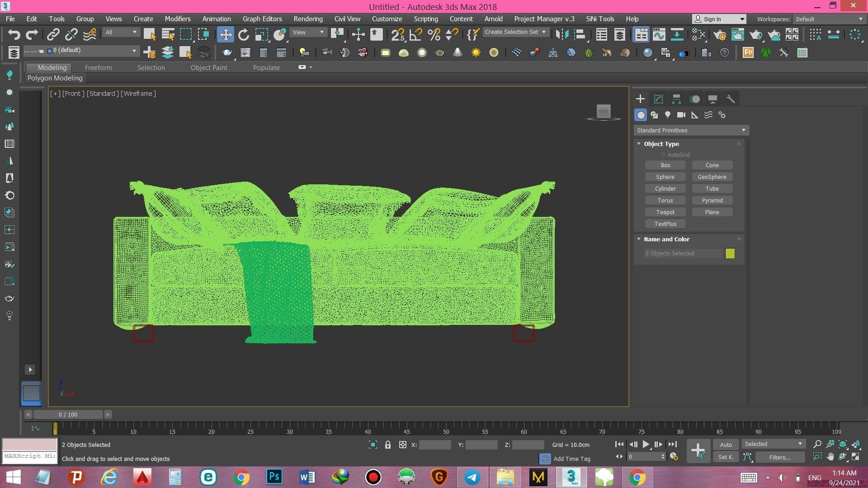Viewport: 868px width, 488px height.
Task: Open the Align tool
Action: point(580,34)
